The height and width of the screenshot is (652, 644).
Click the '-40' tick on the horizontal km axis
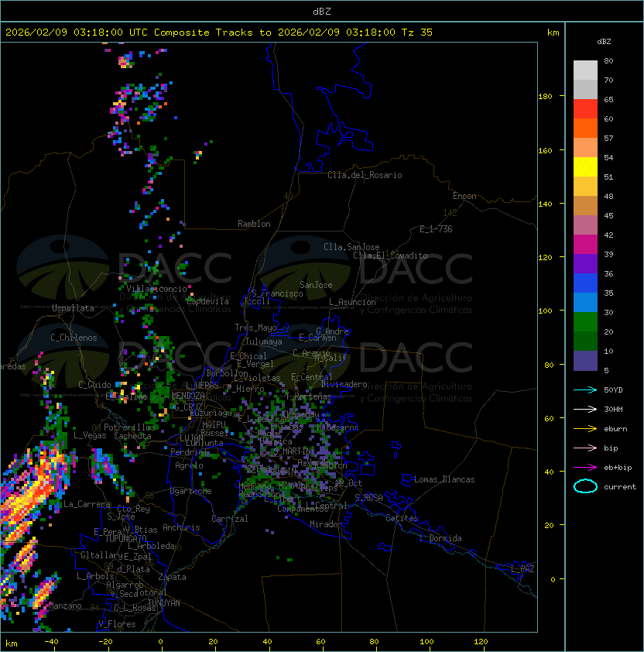(51, 642)
